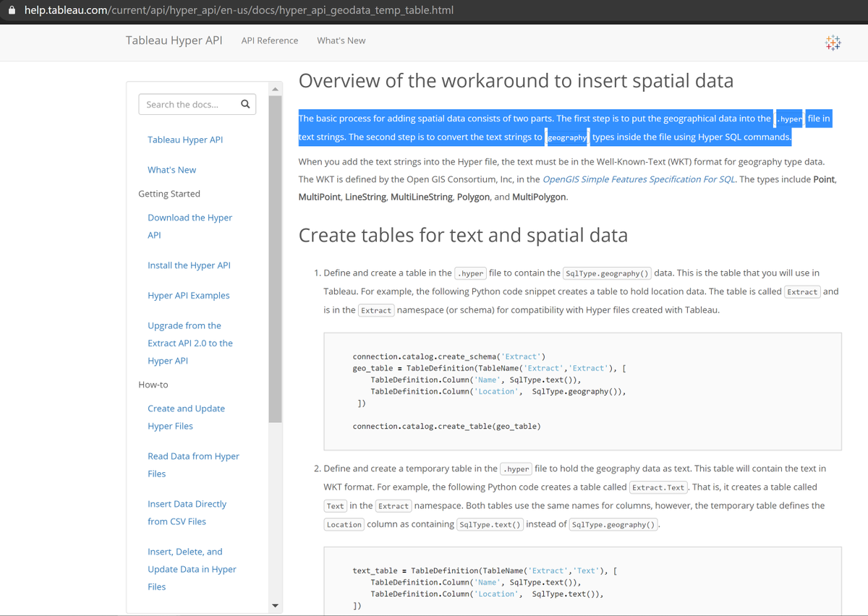
Task: Click the 'text_table = TableDefinition' code line
Action: [x=485, y=570]
